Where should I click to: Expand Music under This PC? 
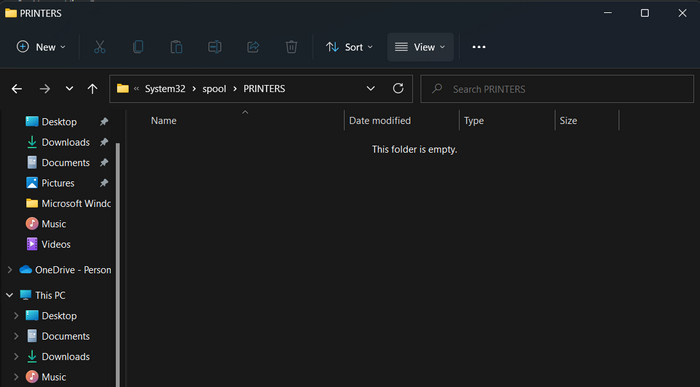point(16,377)
